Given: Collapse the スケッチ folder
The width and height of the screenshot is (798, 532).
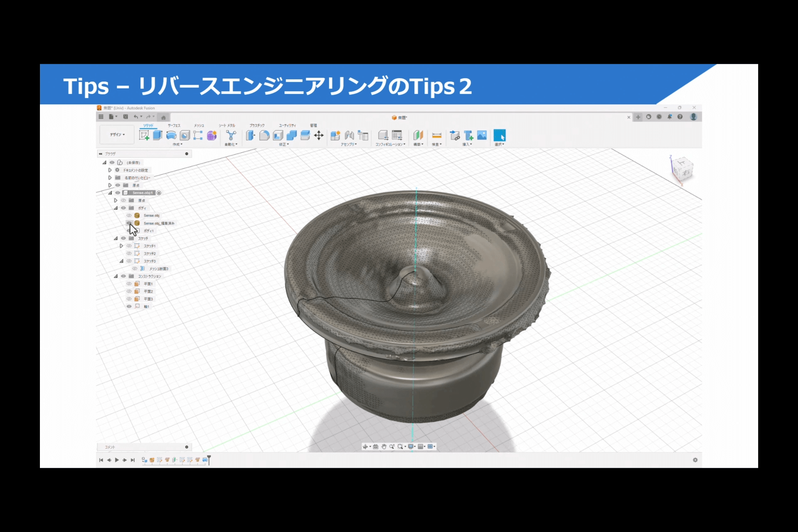Looking at the screenshot, I should point(116,238).
